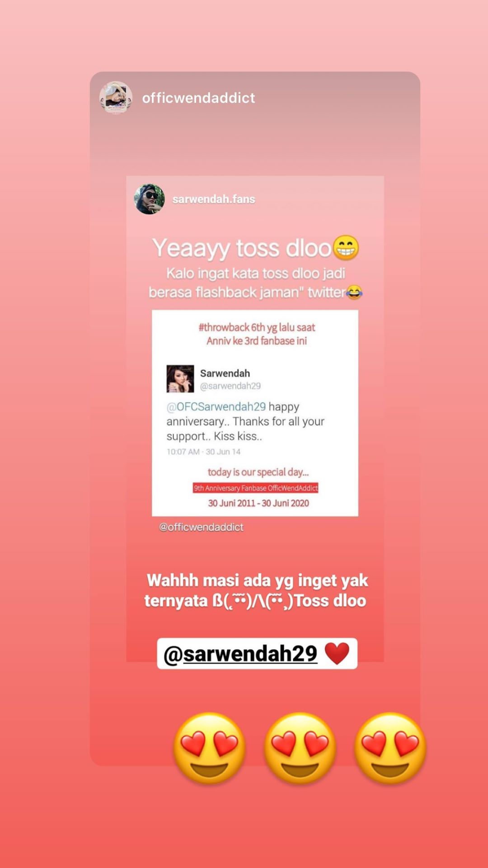Tap the @officwendaddict watermark text
Image resolution: width=488 pixels, height=868 pixels.
click(x=201, y=527)
